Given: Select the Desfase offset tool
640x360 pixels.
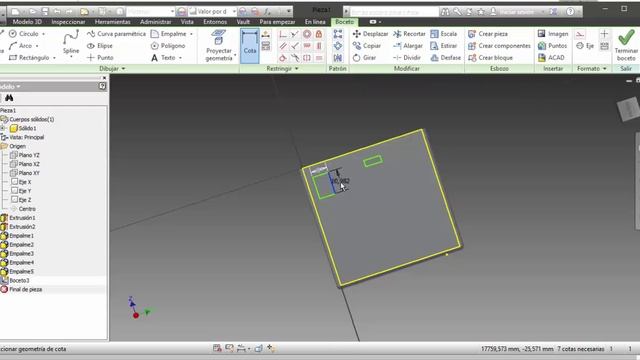Looking at the screenshot, I should click(446, 58).
